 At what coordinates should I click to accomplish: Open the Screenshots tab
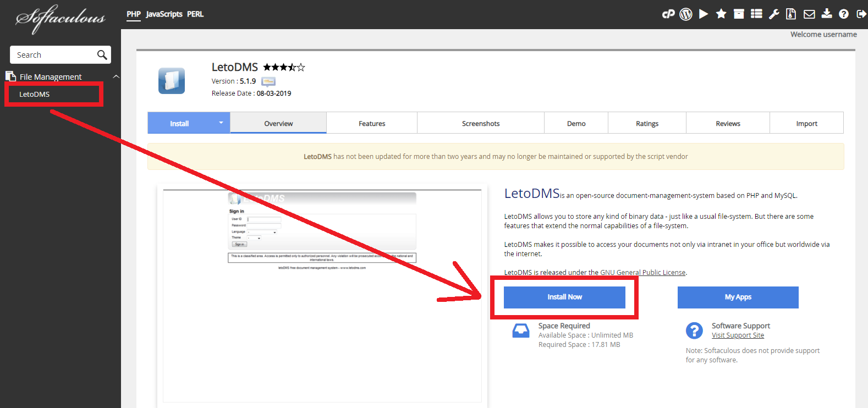tap(481, 123)
